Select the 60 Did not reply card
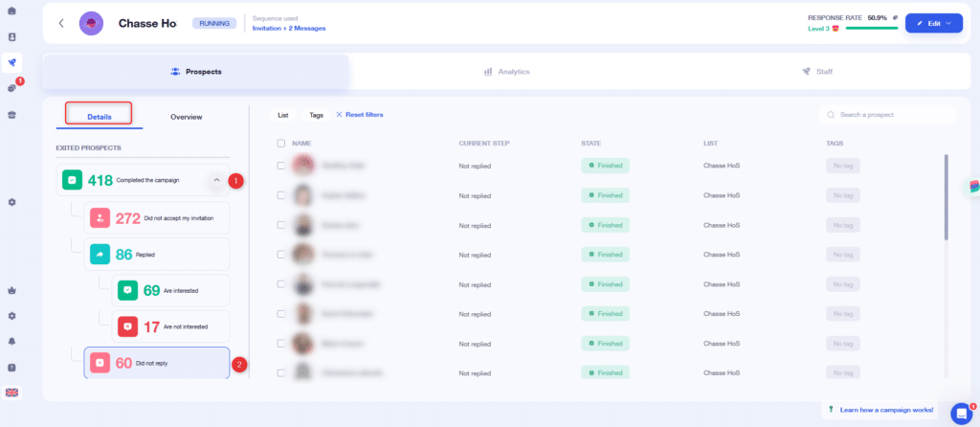The width and height of the screenshot is (980, 427). click(157, 363)
